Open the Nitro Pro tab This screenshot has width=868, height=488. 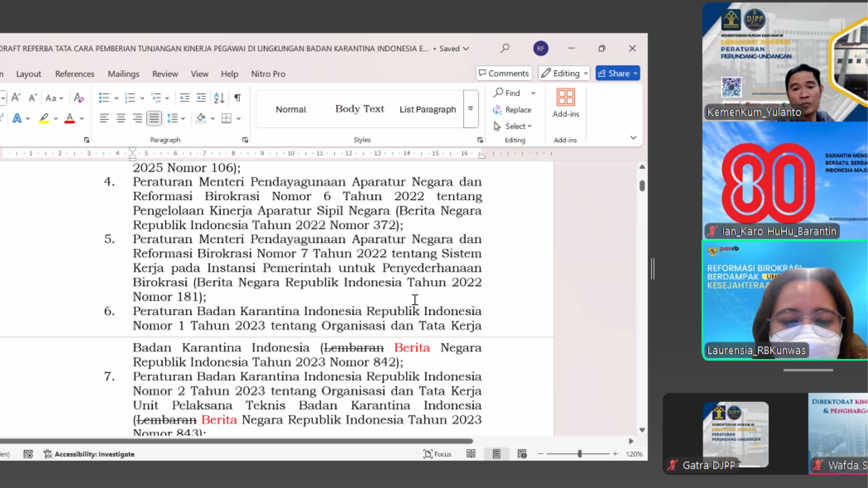point(268,74)
